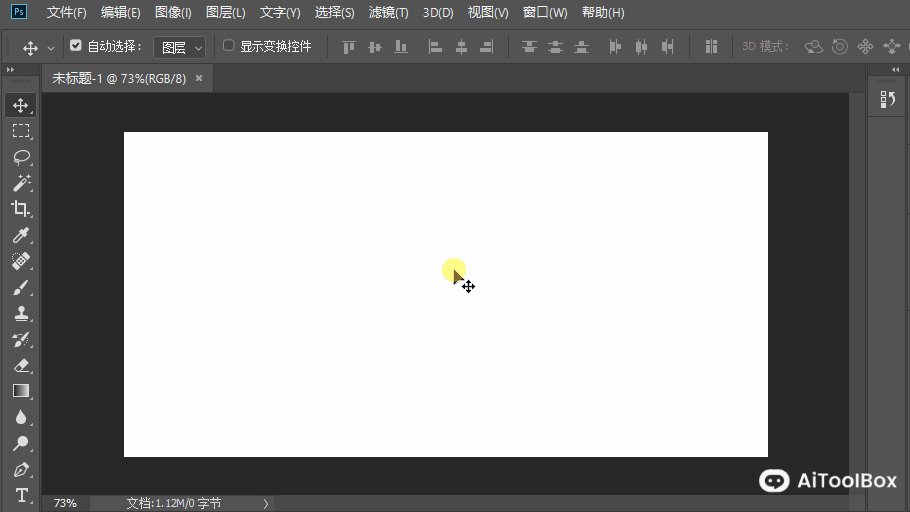Select the Pen tool

21,470
